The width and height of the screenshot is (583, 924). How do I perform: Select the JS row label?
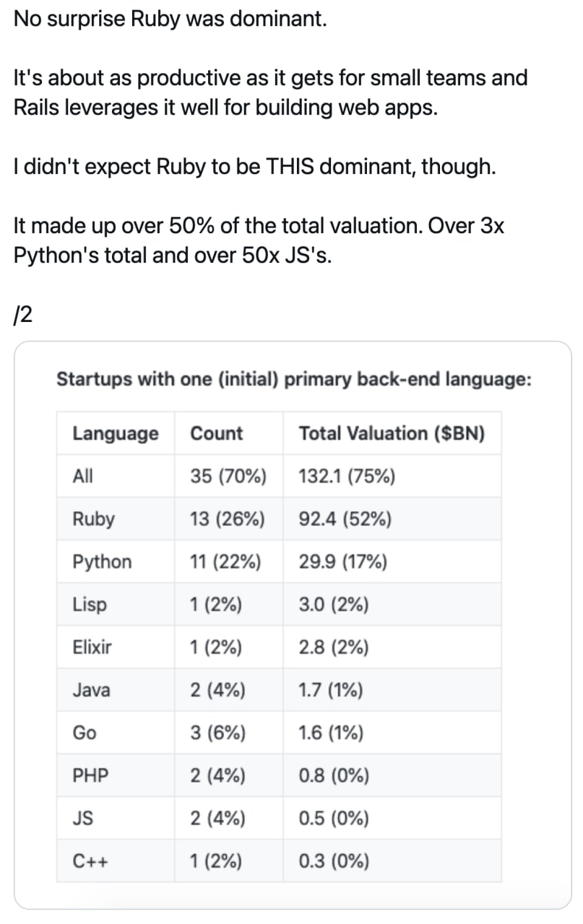pos(82,819)
